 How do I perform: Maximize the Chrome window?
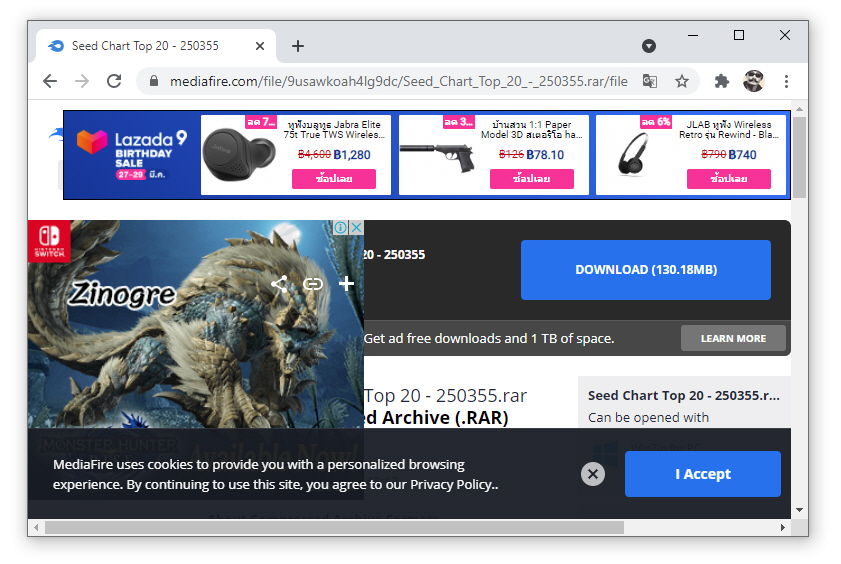(x=739, y=35)
